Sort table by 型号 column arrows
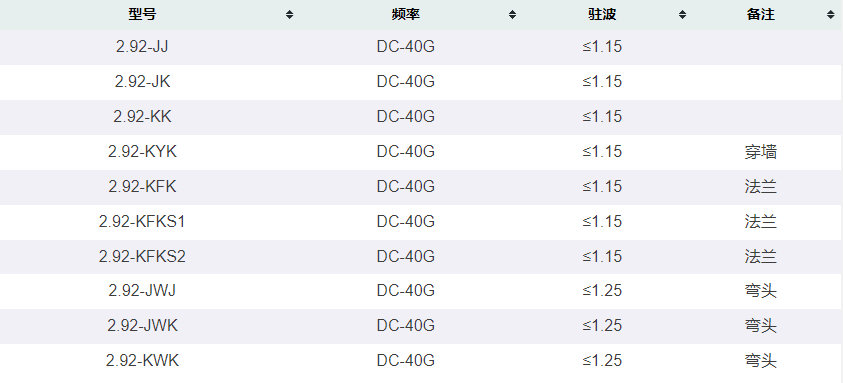Image resolution: width=843 pixels, height=383 pixels. click(289, 15)
